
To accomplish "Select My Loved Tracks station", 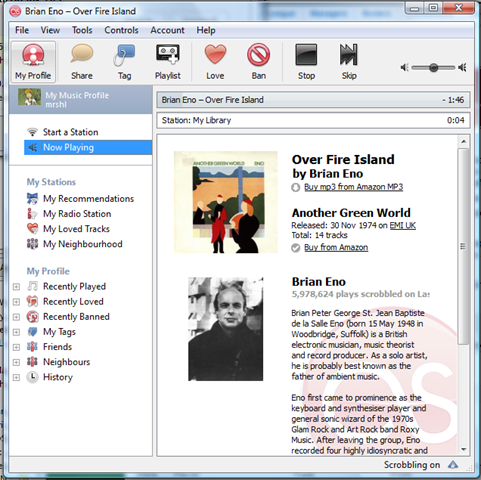I will click(x=76, y=229).
